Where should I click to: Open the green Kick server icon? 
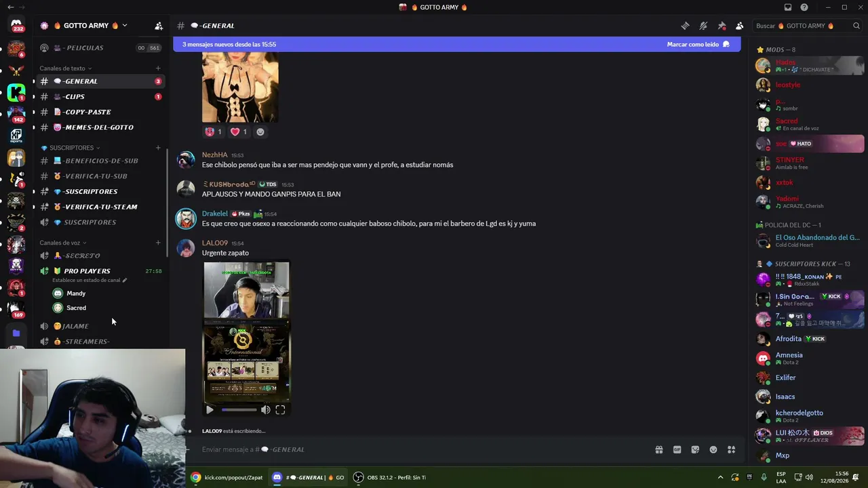(x=16, y=92)
